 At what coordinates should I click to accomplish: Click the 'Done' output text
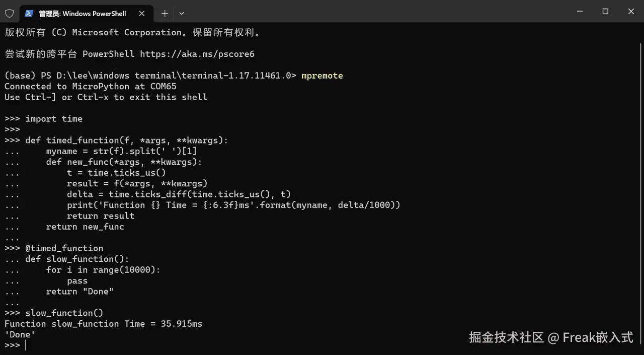click(20, 334)
